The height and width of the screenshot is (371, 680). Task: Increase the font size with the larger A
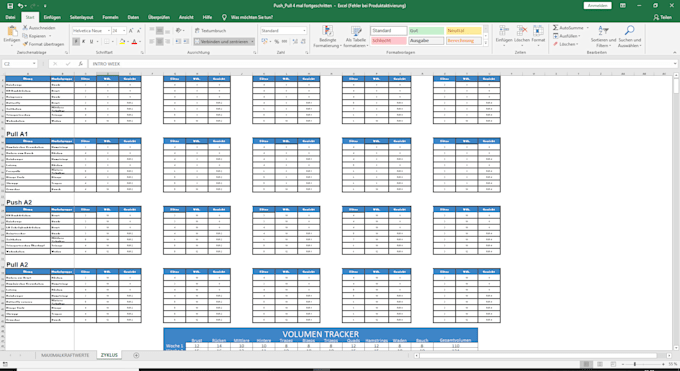pos(131,31)
